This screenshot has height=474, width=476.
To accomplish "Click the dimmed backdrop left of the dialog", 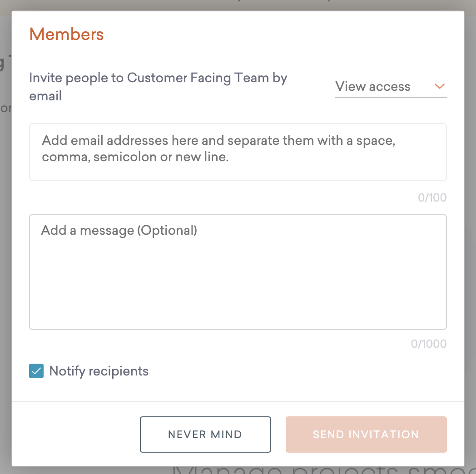I will 5,227.
